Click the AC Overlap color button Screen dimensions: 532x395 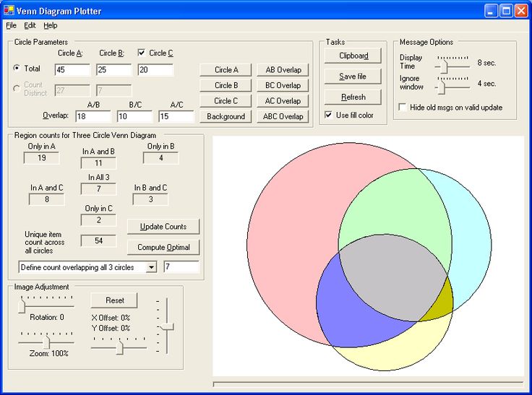tap(283, 101)
